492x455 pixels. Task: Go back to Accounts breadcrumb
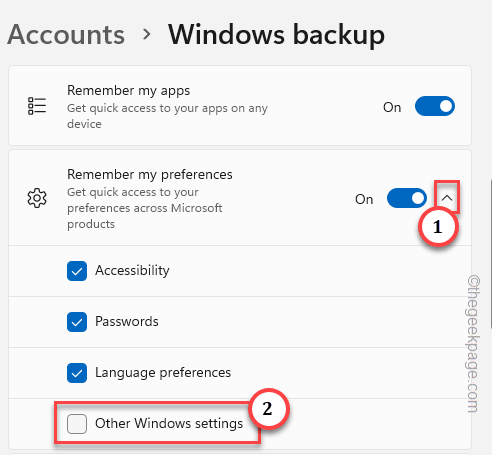point(66,35)
